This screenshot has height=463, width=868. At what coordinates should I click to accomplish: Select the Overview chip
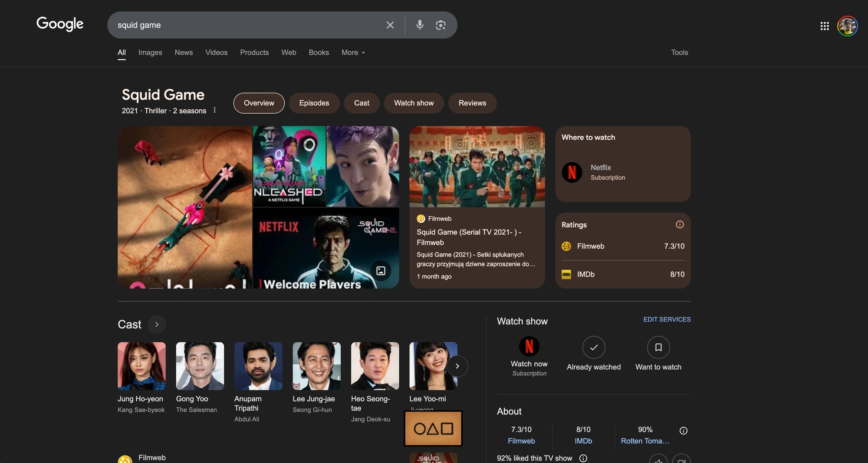pos(259,103)
